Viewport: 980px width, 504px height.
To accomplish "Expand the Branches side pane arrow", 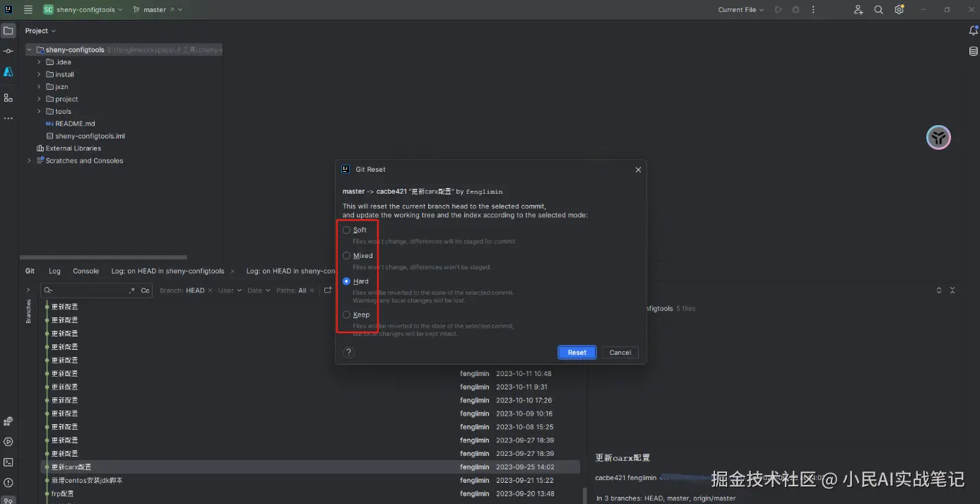I will pyautogui.click(x=28, y=290).
